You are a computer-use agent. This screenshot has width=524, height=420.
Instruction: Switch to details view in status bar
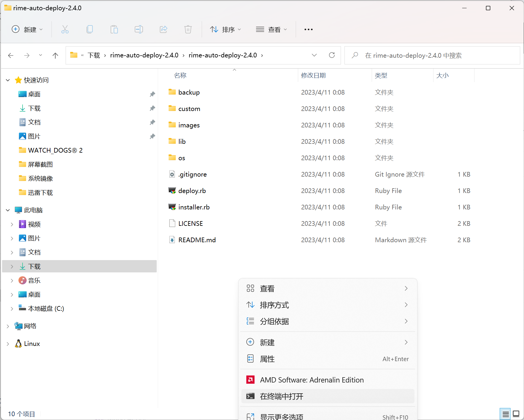coord(505,414)
